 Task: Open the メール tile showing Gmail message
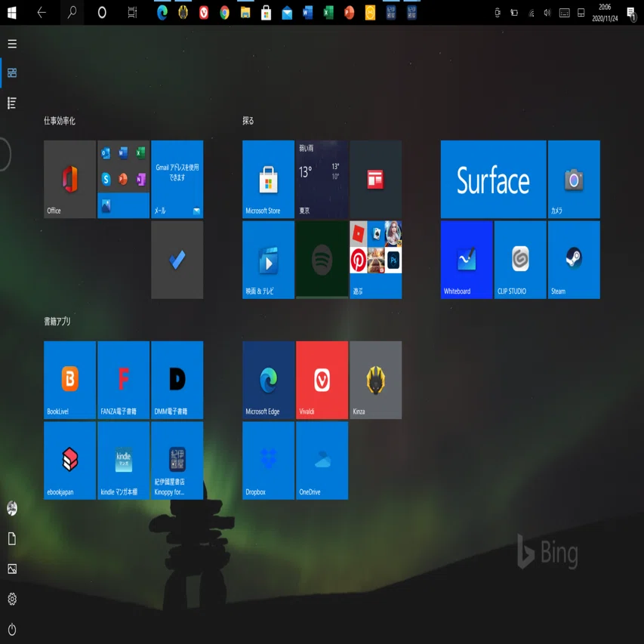(177, 179)
